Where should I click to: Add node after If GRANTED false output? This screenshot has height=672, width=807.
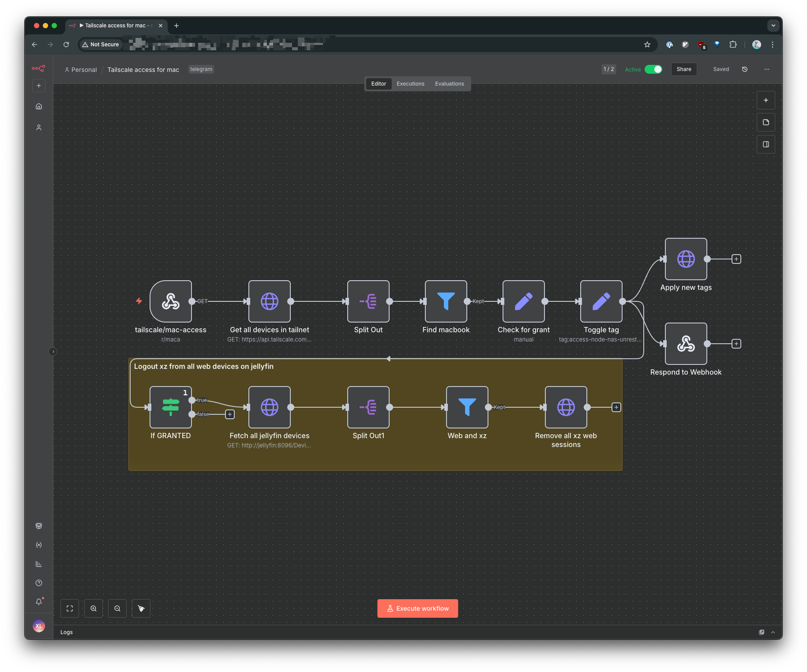click(230, 414)
